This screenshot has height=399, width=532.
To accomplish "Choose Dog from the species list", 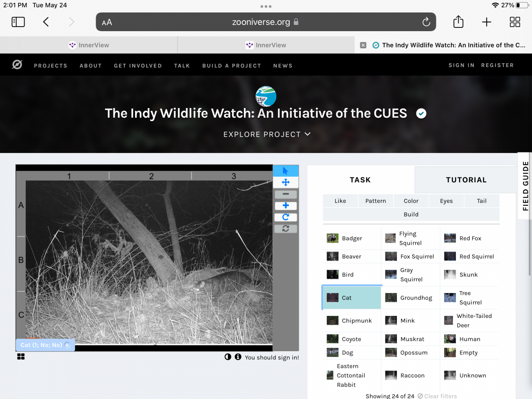I will 352,352.
